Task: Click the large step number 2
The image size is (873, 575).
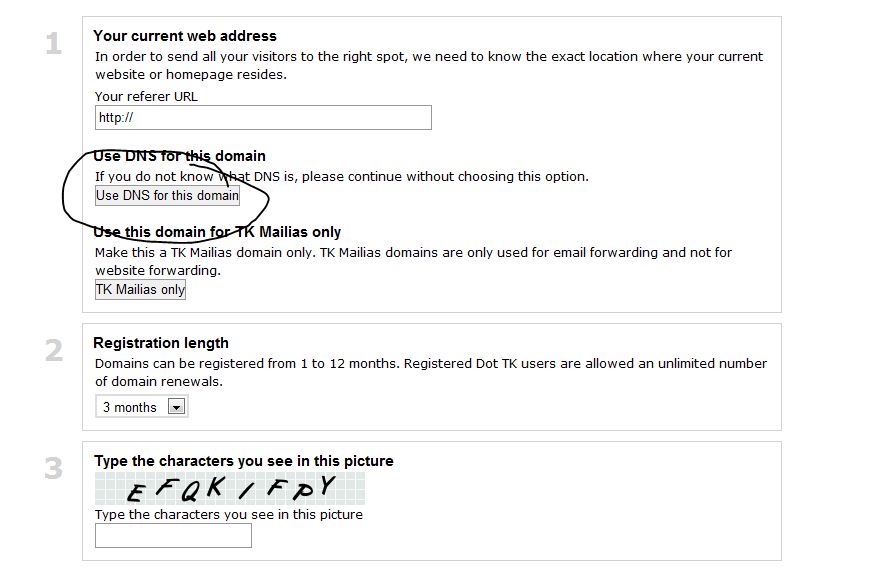Action: [x=53, y=351]
